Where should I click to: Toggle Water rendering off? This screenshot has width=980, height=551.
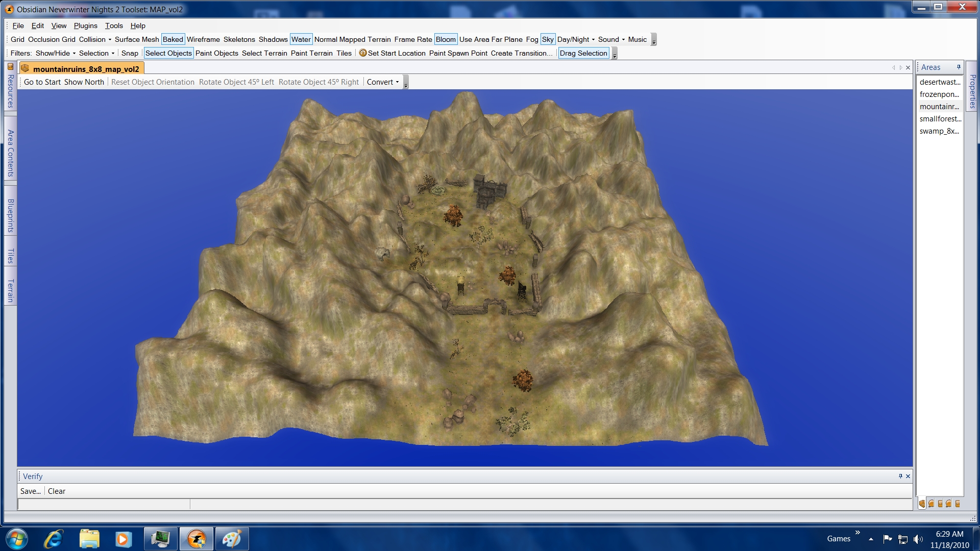click(301, 39)
